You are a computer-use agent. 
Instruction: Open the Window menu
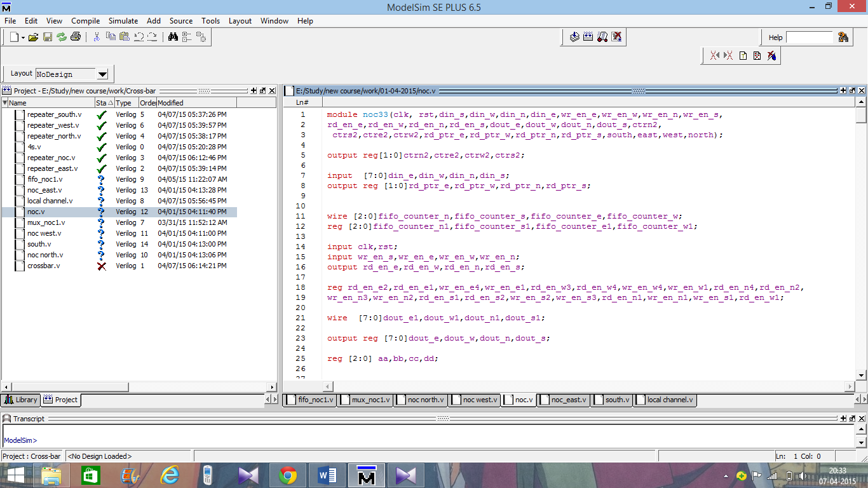(x=275, y=21)
